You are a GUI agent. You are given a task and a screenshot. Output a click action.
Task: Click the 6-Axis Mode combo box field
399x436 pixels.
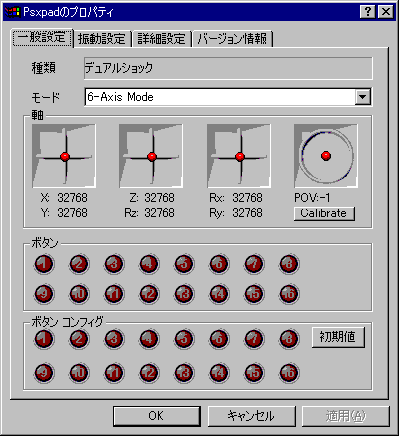228,97
